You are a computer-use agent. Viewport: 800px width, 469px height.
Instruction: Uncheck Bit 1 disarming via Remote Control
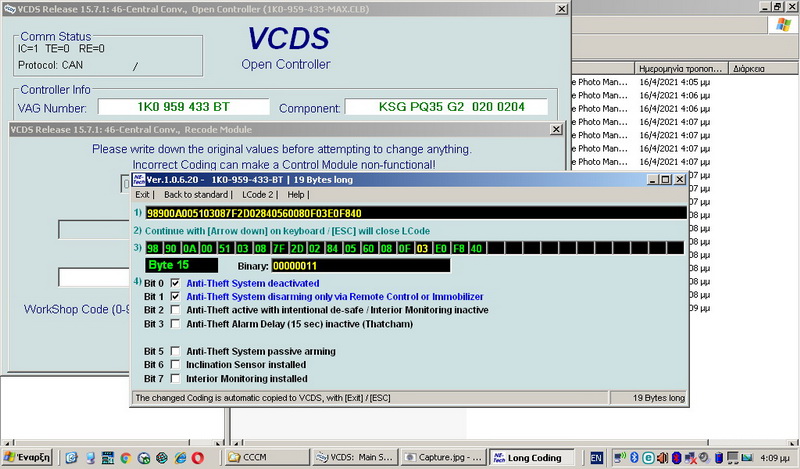175,296
